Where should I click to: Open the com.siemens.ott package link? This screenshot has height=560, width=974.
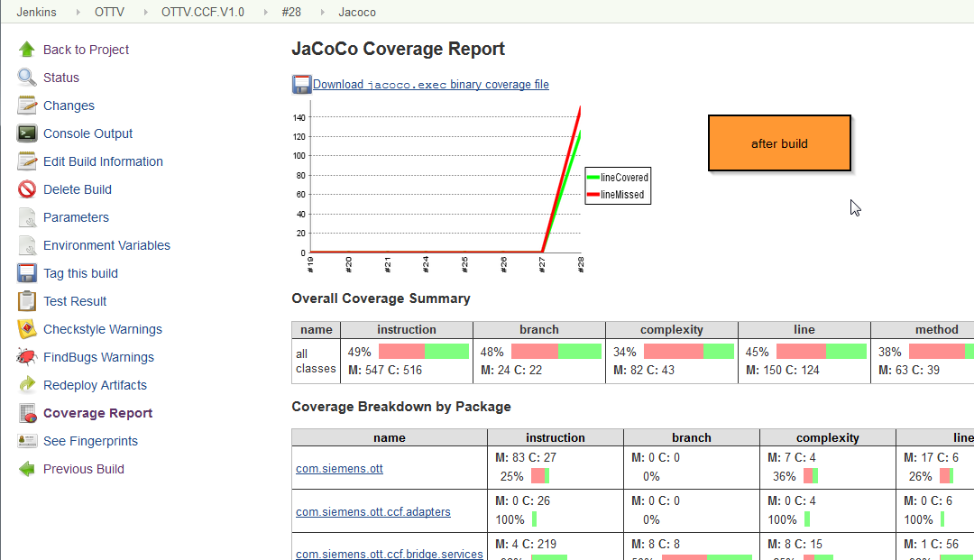[x=339, y=469]
